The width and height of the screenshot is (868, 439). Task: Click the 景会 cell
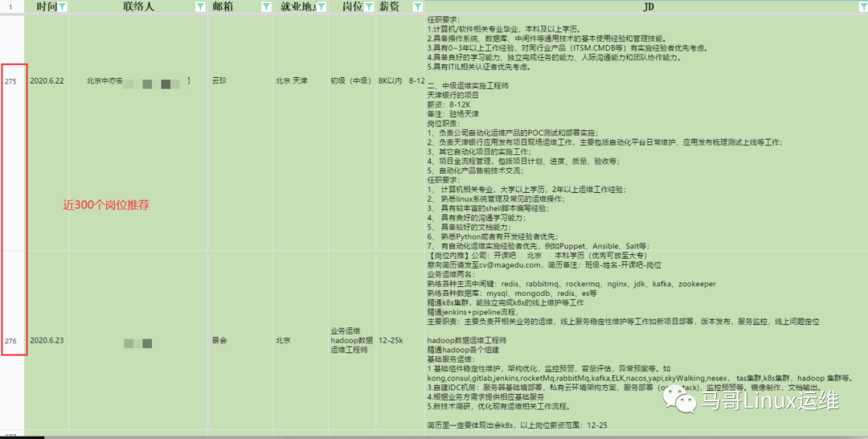click(241, 340)
